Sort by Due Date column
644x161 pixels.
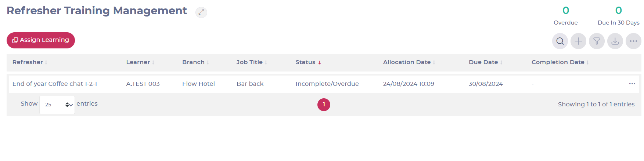(x=485, y=62)
